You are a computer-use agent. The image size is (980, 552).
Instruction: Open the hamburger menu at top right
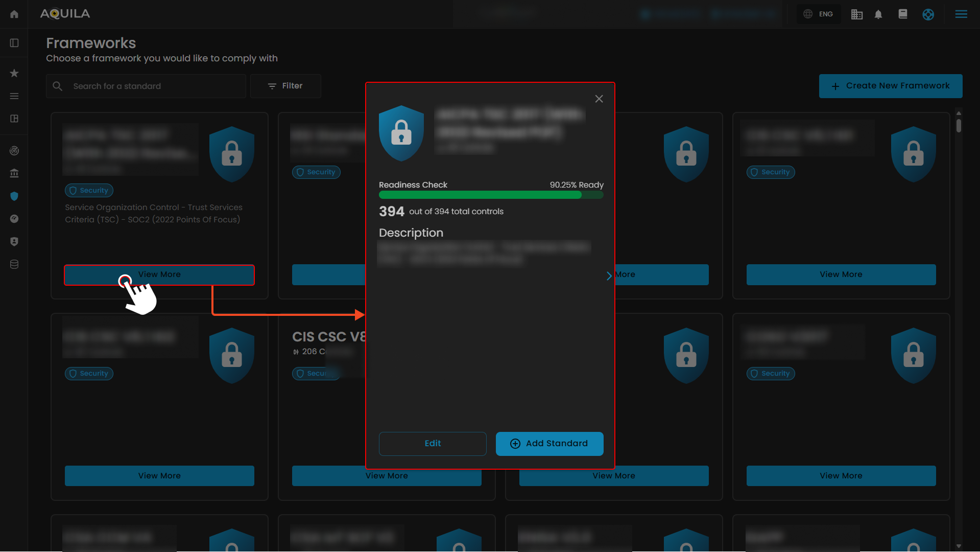tap(961, 14)
